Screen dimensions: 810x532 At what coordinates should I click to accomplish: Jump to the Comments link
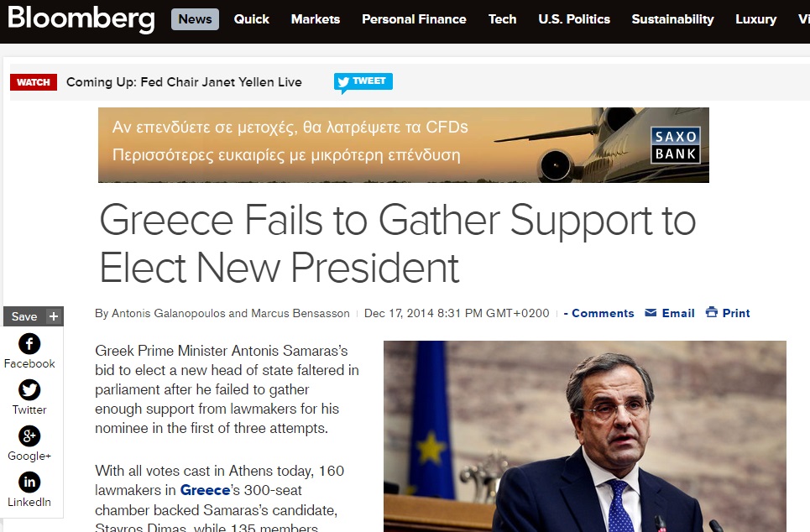[598, 313]
